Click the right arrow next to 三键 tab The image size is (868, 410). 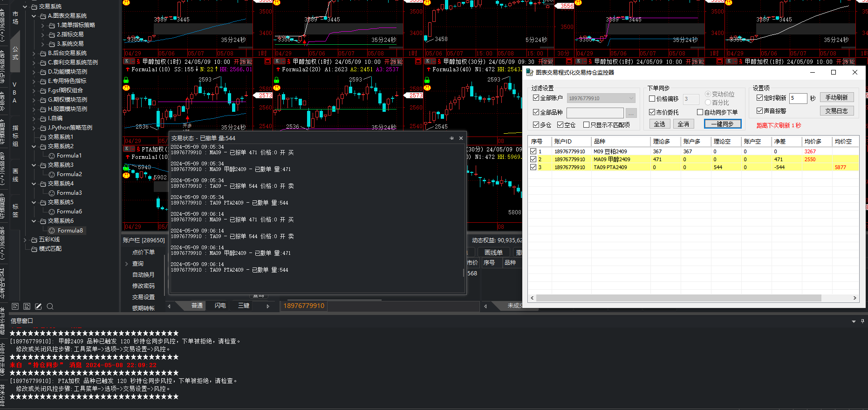(268, 306)
